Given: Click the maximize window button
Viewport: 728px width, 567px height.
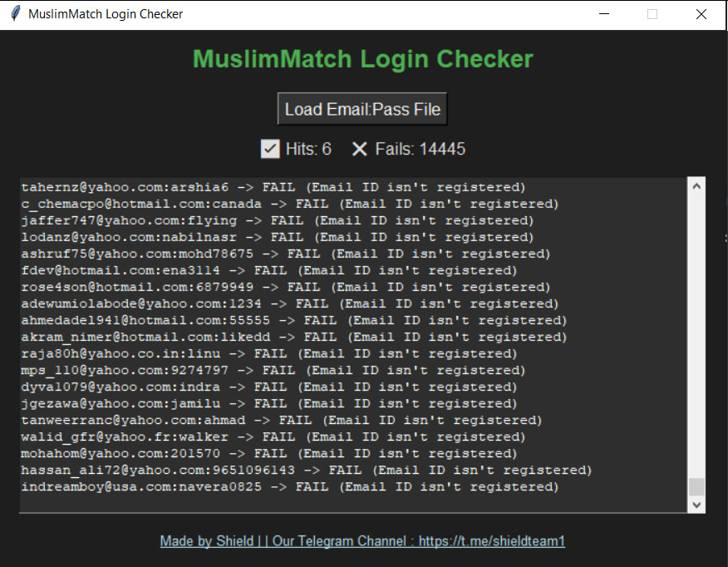Looking at the screenshot, I should click(x=652, y=14).
